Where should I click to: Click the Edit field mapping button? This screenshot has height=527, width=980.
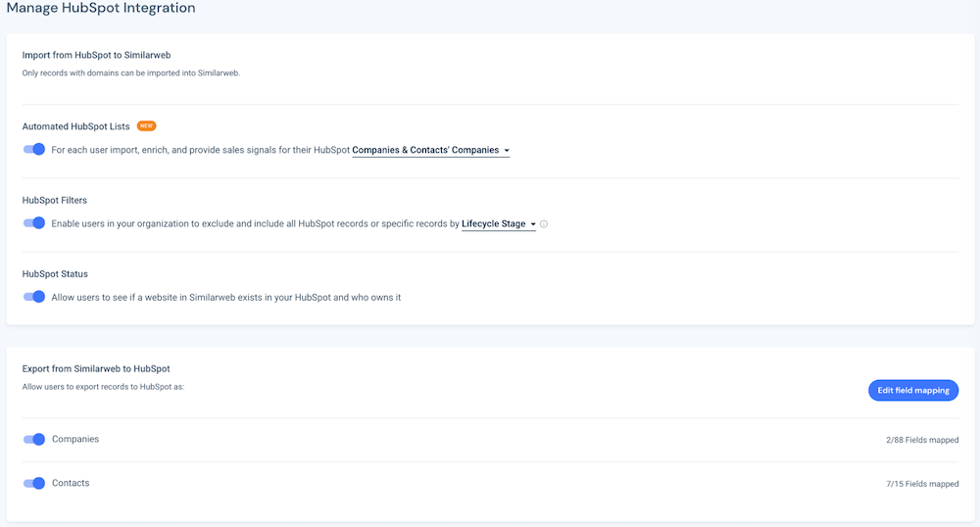913,390
